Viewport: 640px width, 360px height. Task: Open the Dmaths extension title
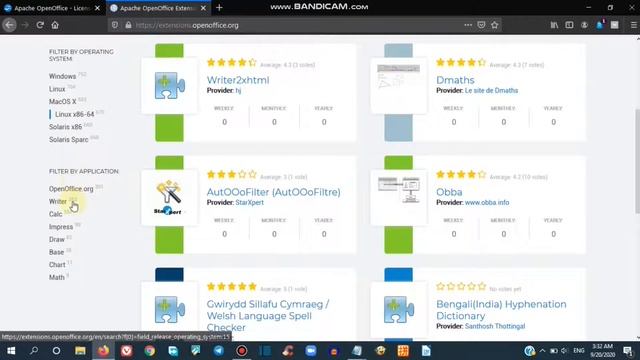455,80
